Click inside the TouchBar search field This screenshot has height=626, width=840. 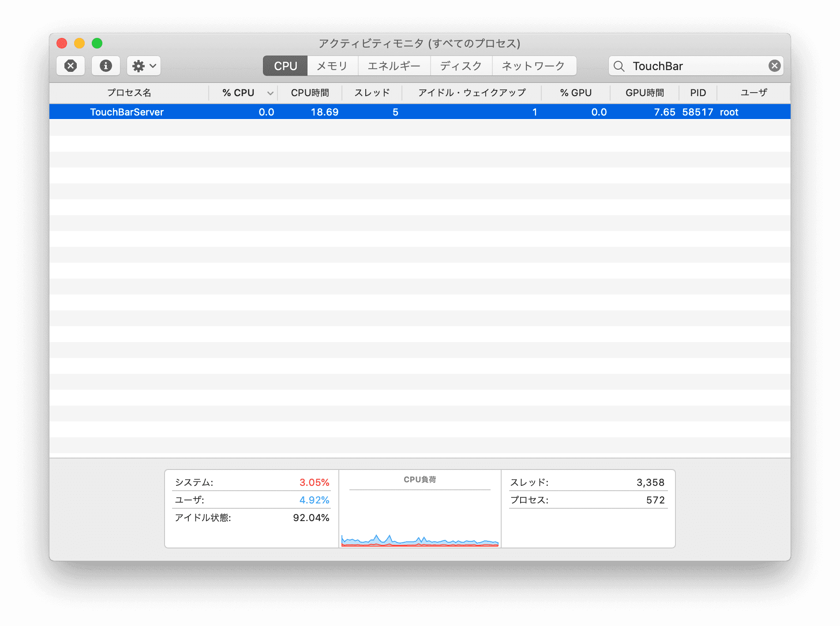tap(697, 66)
